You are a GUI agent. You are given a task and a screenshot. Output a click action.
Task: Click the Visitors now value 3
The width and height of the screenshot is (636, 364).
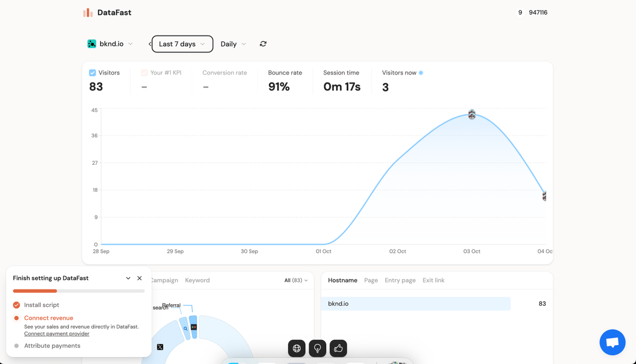point(385,87)
